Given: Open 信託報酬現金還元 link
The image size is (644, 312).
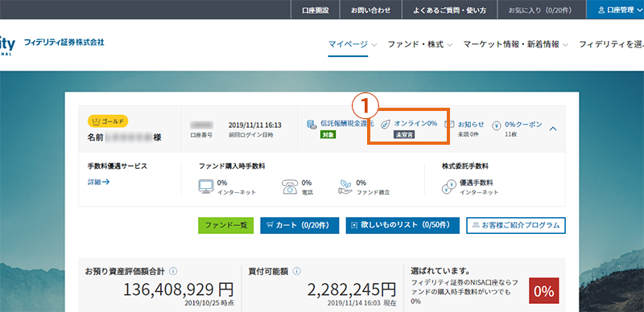Looking at the screenshot, I should click(x=347, y=124).
